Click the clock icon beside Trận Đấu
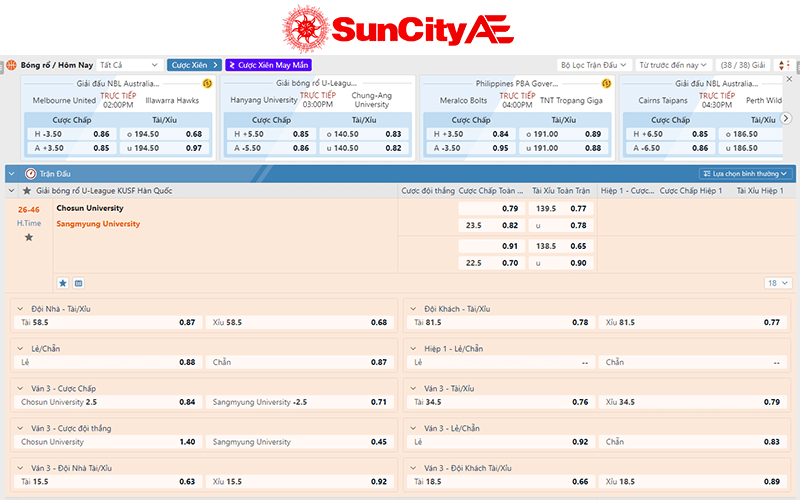 pyautogui.click(x=31, y=174)
